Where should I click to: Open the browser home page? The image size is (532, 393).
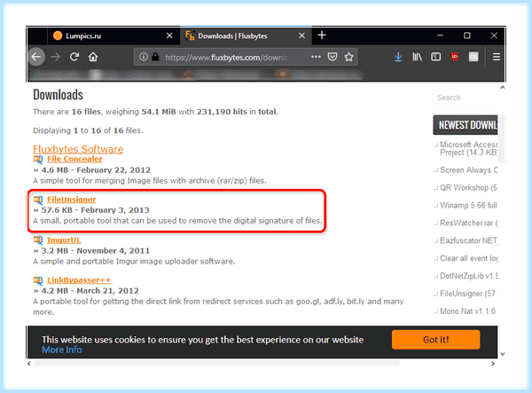[93, 57]
